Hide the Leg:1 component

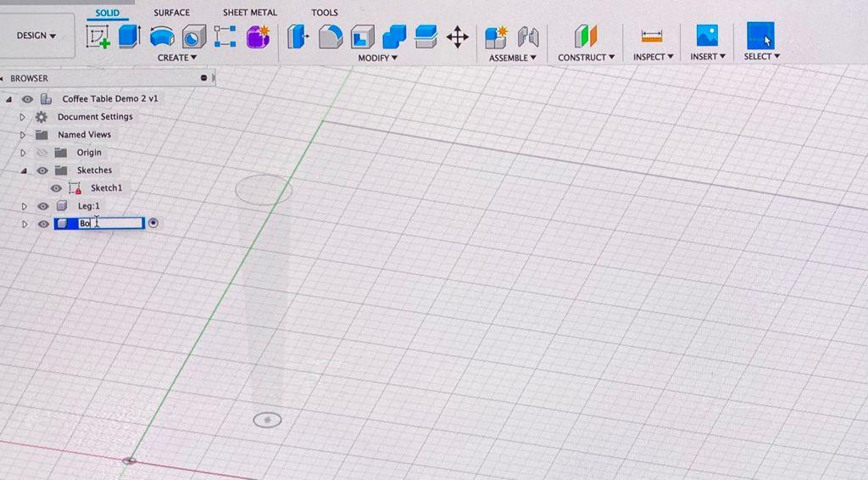click(x=42, y=206)
